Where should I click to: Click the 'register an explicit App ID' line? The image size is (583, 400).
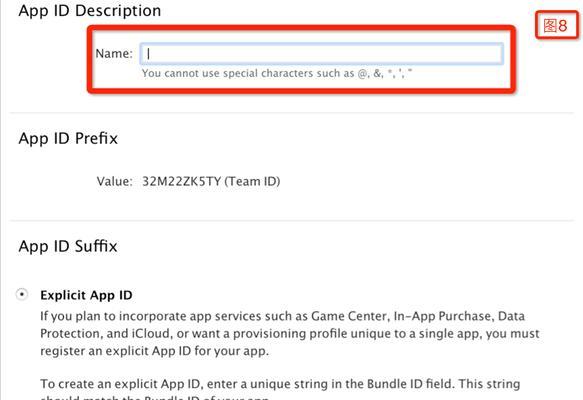(154, 351)
